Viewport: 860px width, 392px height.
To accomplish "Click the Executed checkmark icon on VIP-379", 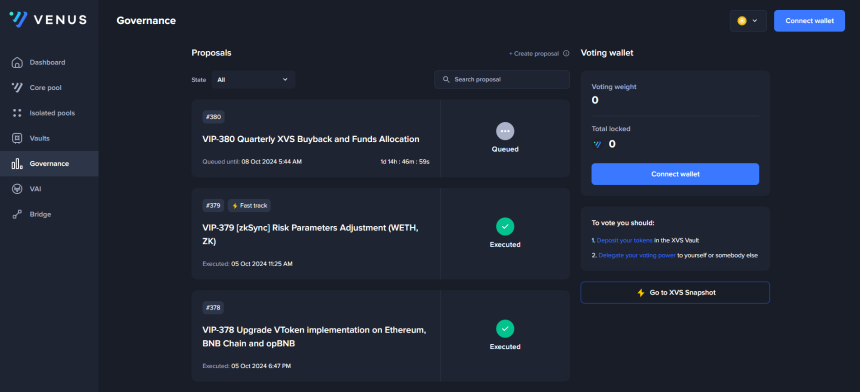I will pos(505,226).
